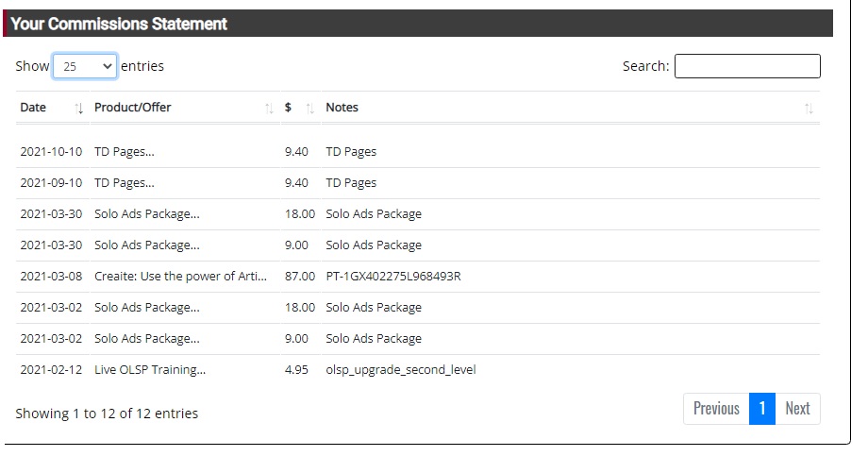Select the 2021-10-10 TD Pages row
Screen dimensions: 868x456
tap(418, 152)
